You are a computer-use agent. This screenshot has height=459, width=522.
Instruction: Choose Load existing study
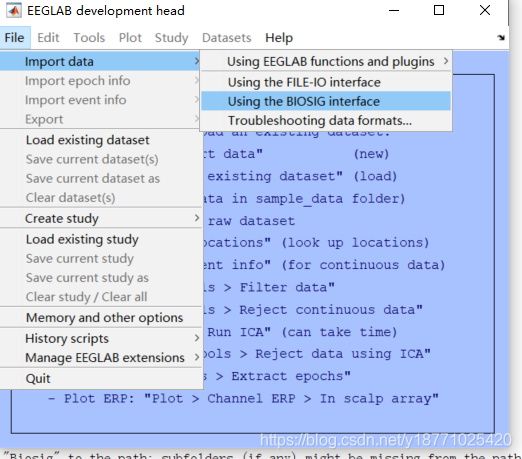coord(100,239)
